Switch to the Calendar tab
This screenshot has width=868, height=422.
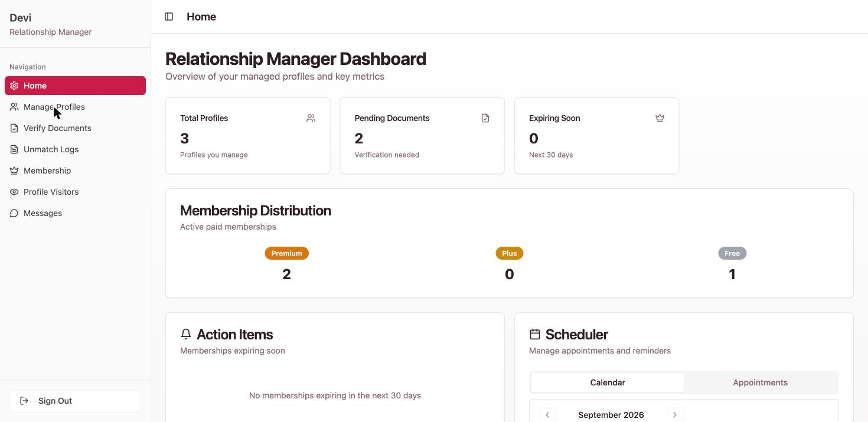click(608, 382)
